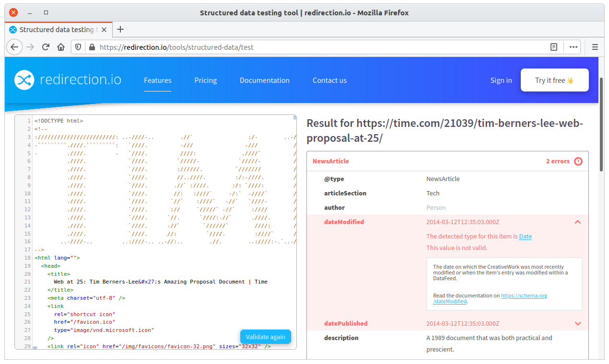The width and height of the screenshot is (609, 364).
Task: Go back with the browser back arrow
Action: 14,47
